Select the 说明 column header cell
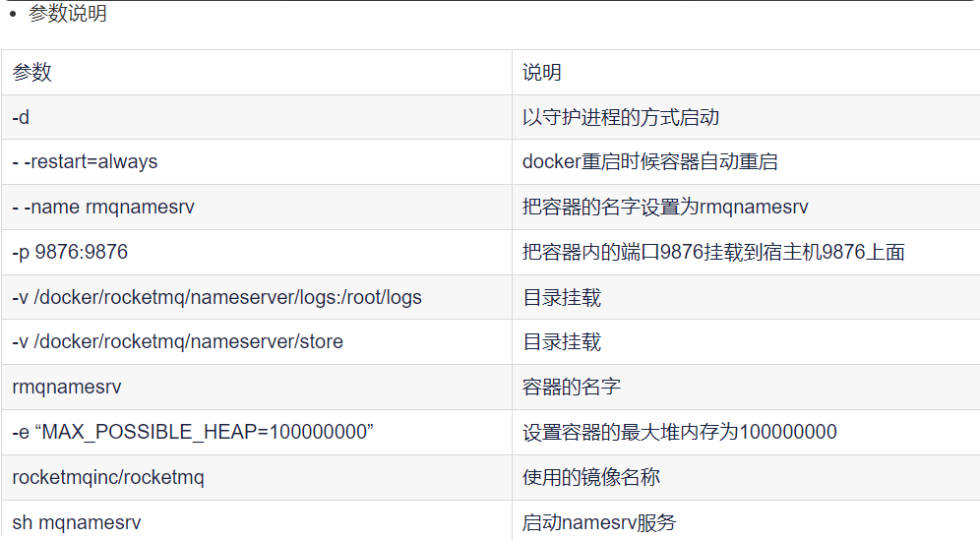Viewport: 980px width, 540px height. 746,73
